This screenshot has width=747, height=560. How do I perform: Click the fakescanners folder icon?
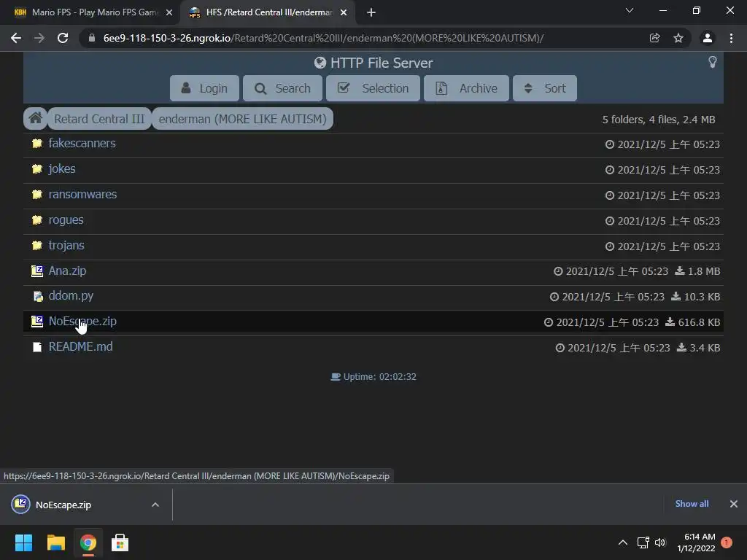point(36,144)
